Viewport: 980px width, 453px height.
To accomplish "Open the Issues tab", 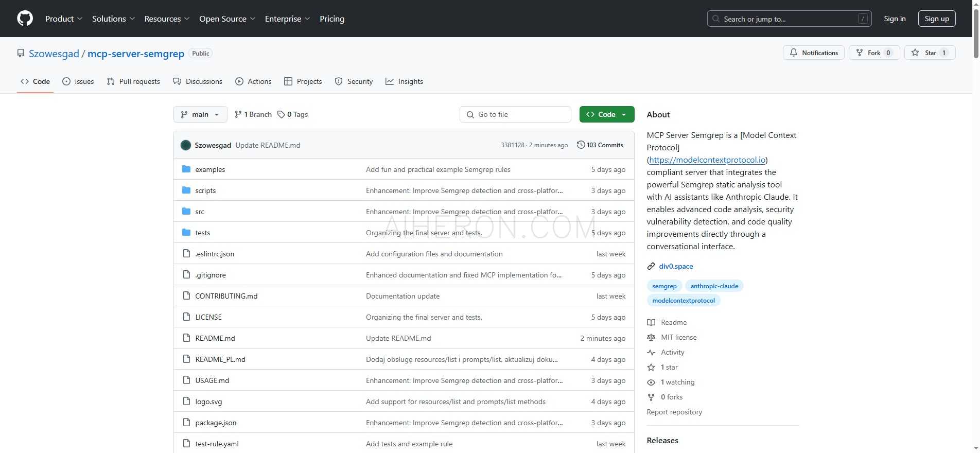I will (x=78, y=81).
